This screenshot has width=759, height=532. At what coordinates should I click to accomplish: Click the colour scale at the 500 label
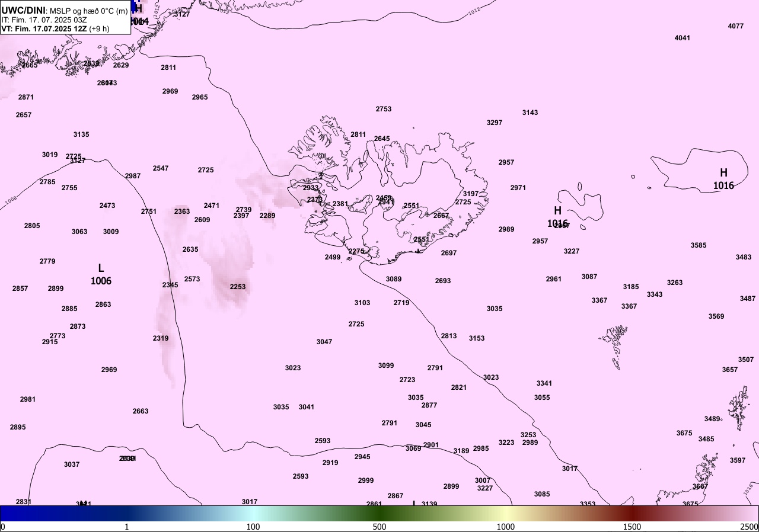point(379,527)
